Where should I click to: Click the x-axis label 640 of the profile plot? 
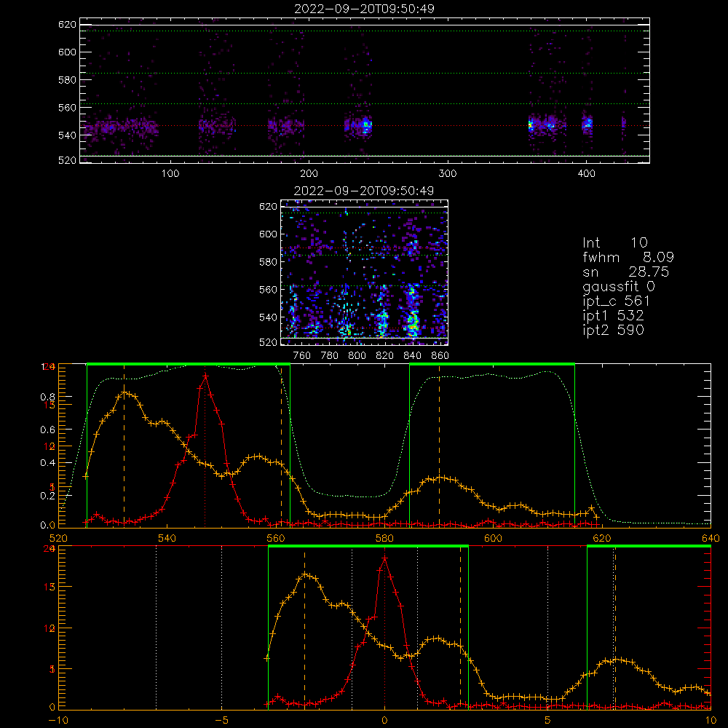[711, 538]
